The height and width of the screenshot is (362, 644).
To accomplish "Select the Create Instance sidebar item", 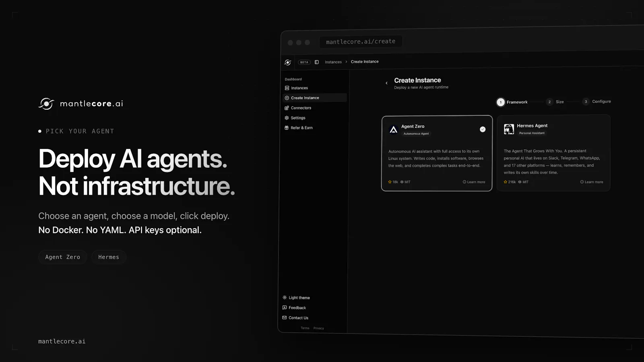I will [314, 98].
